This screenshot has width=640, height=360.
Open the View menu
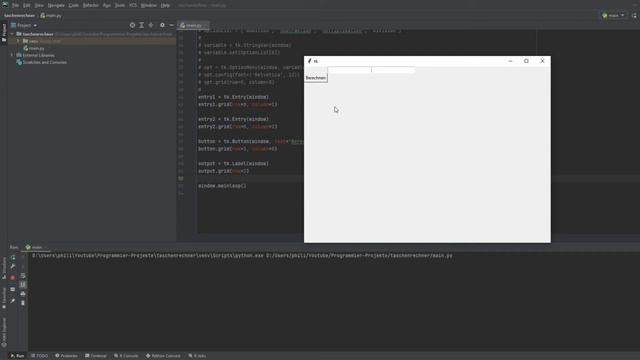pyautogui.click(x=39, y=5)
